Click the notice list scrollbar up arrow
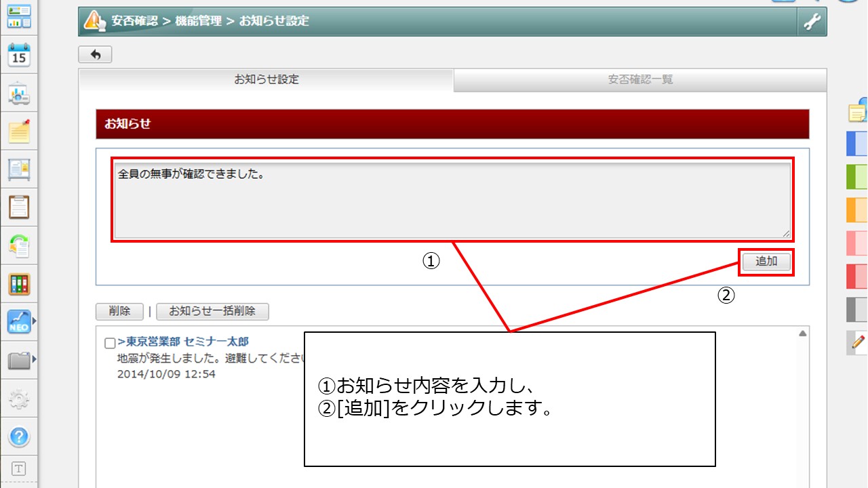868x488 pixels. coord(802,333)
